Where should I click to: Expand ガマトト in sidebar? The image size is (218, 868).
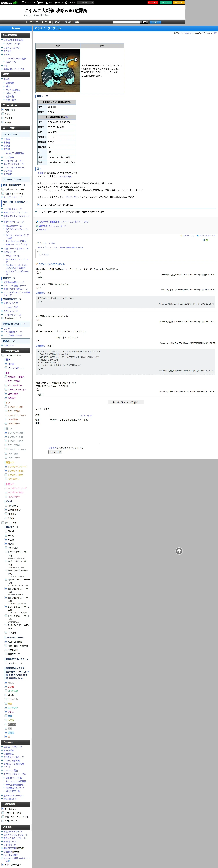[3, 118]
